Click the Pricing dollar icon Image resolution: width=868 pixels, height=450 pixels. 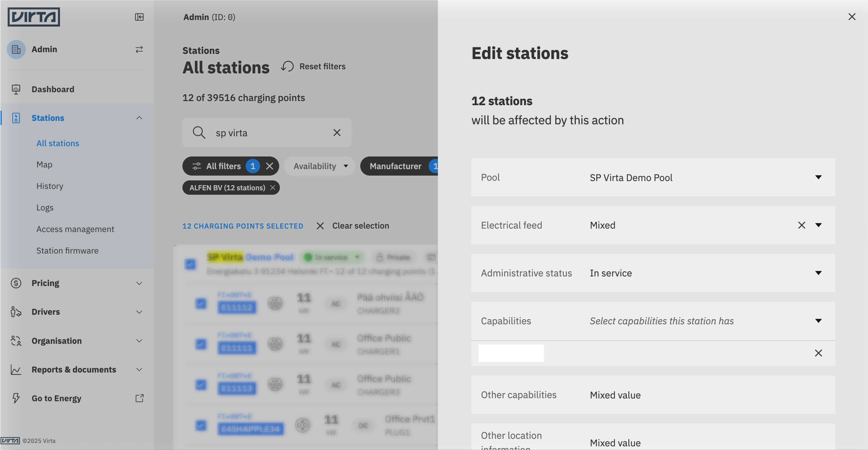pos(16,283)
